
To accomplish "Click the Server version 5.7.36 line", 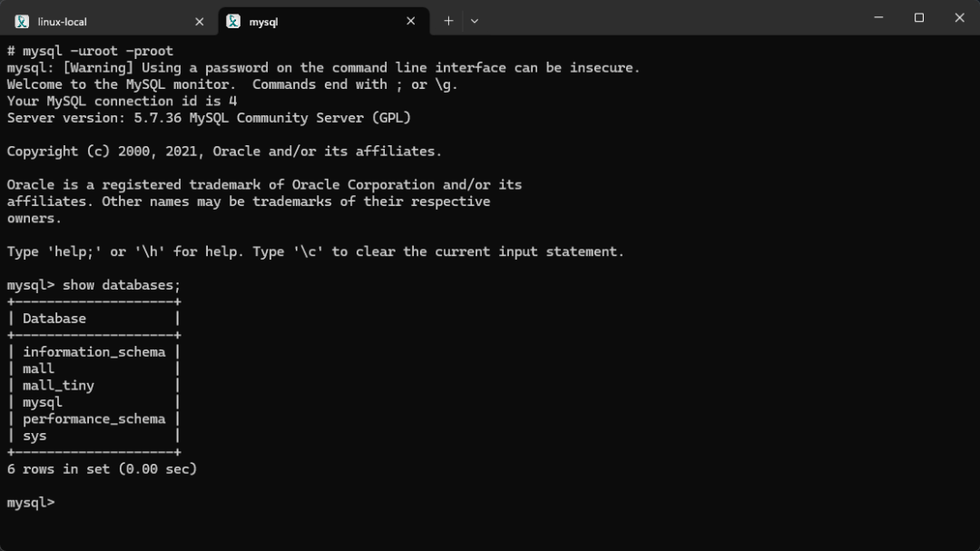I will coord(209,118).
